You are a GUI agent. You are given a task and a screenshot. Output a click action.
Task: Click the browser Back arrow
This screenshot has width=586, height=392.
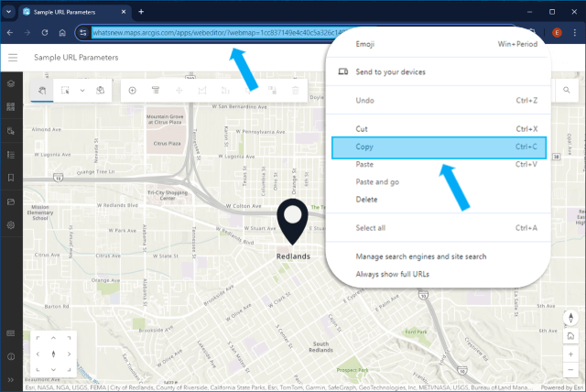10,33
